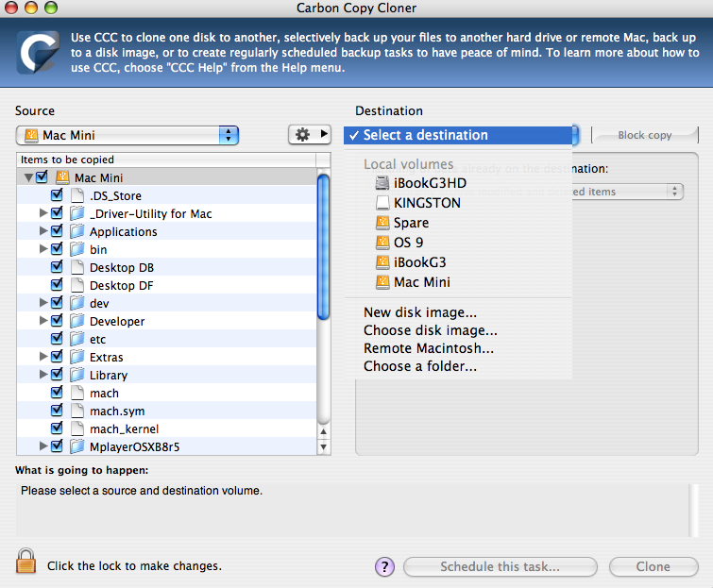Expand the bin folder
This screenshot has height=588, width=713.
click(43, 248)
